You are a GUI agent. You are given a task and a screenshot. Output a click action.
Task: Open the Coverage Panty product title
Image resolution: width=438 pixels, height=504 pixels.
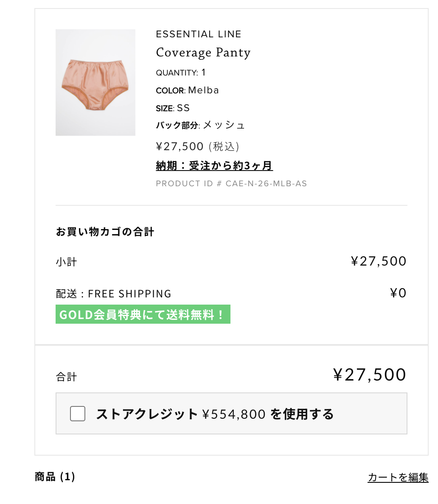[203, 52]
